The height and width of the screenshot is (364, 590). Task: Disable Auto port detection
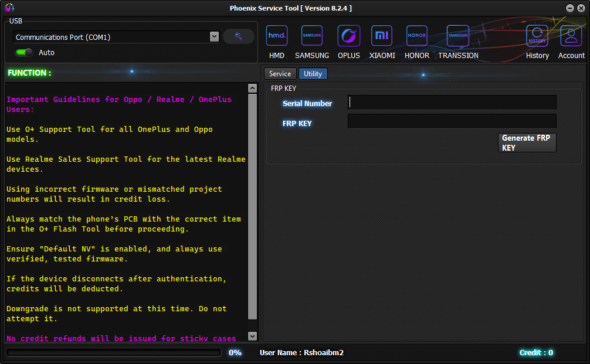[23, 52]
